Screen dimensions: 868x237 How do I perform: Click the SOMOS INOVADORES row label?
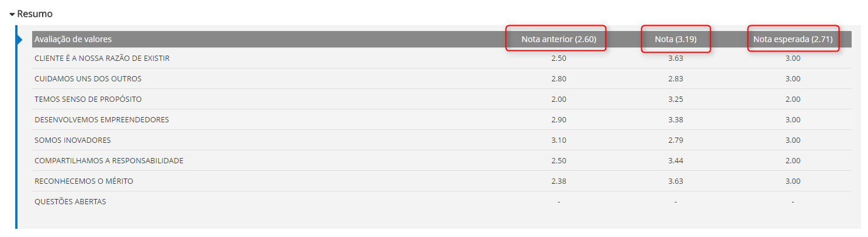tap(72, 140)
